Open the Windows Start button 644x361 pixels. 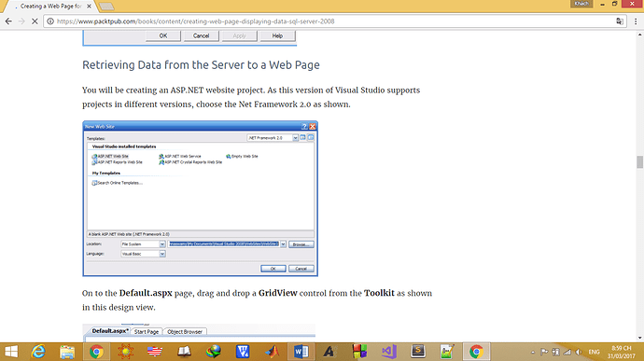click(x=11, y=352)
